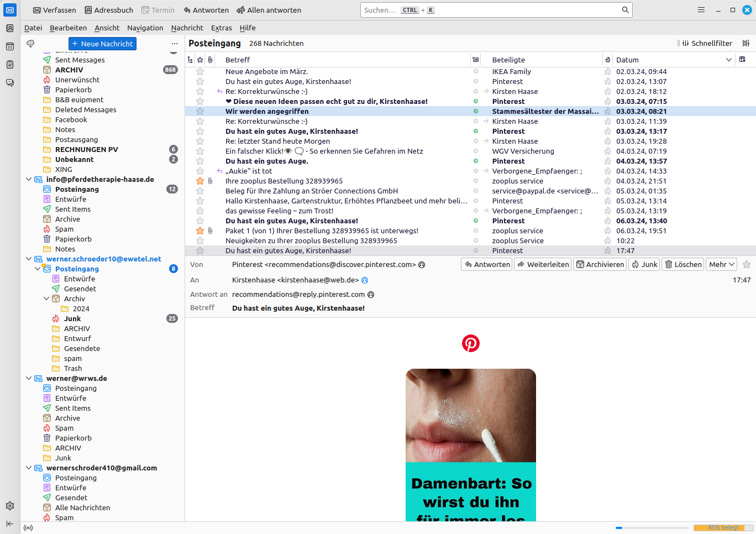
Task: Open the Mehr dropdown in message header
Action: 722,264
